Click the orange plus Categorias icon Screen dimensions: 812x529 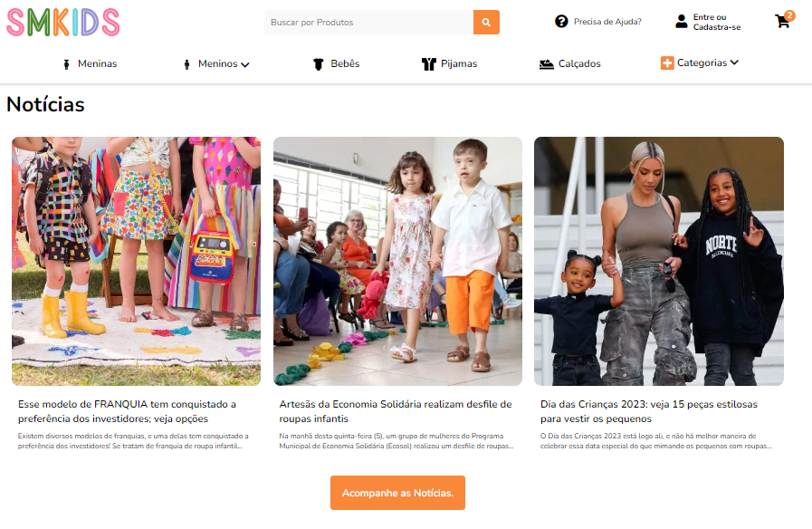pyautogui.click(x=667, y=63)
